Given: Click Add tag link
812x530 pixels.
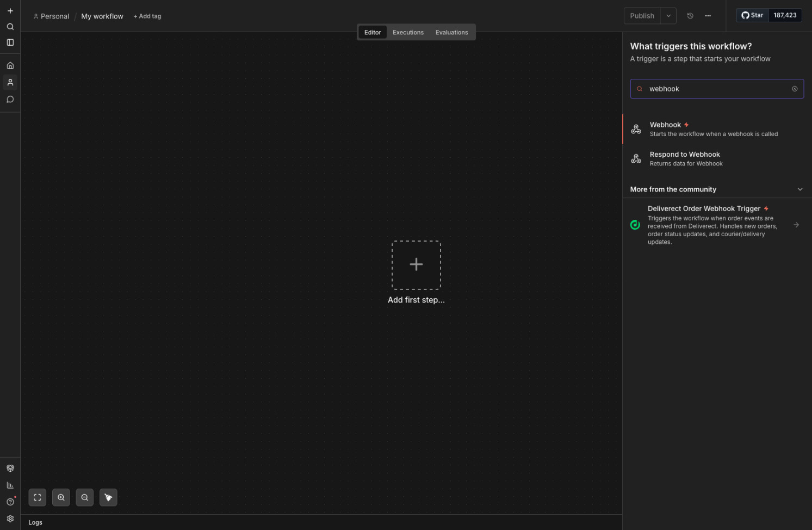Looking at the screenshot, I should [x=147, y=16].
